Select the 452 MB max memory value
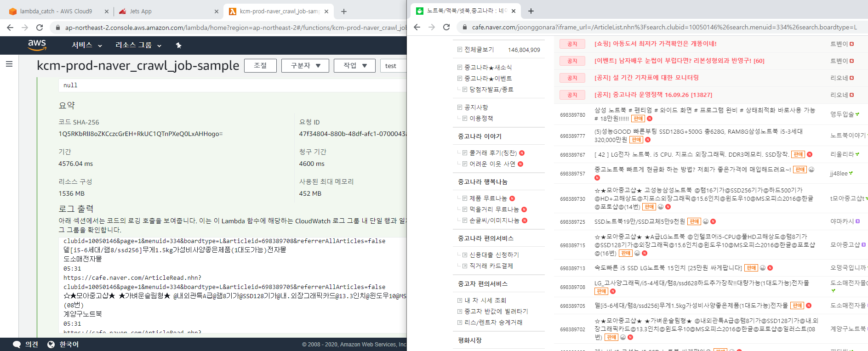This screenshot has width=868, height=351. (310, 193)
